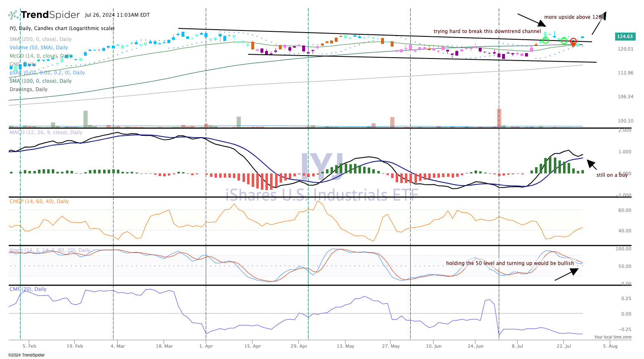The image size is (644, 359).
Task: Expand the CHOP (14, 60, 40) panel label
Action: click(39, 201)
